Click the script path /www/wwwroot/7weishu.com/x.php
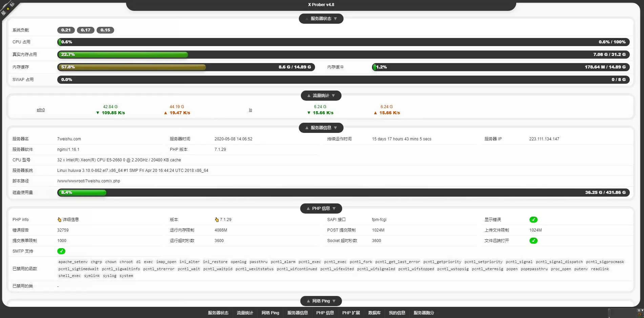The width and height of the screenshot is (644, 318). (x=89, y=181)
